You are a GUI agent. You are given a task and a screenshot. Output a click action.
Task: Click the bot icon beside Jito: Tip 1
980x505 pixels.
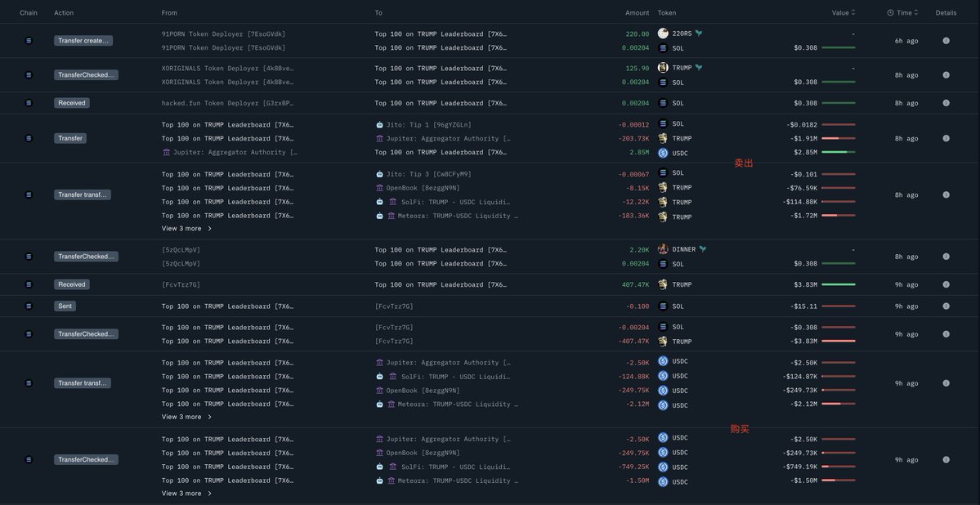[379, 125]
